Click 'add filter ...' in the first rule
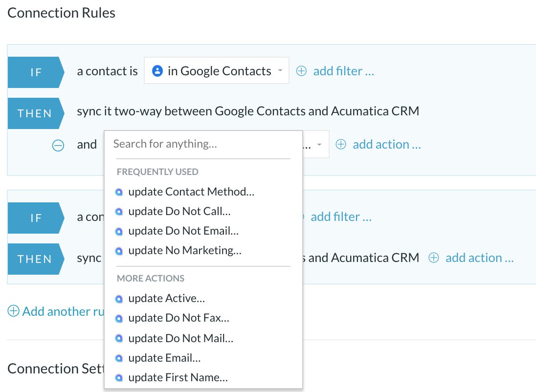The image size is (536, 392). (343, 71)
